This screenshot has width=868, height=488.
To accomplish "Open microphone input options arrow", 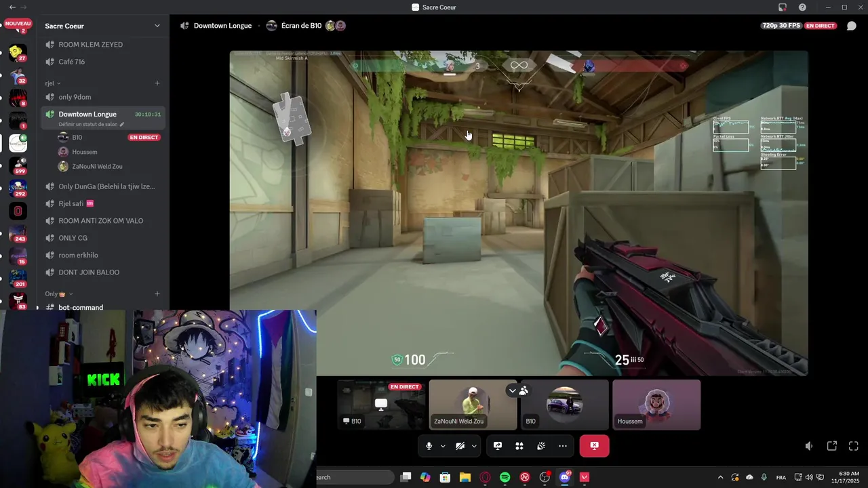I will click(x=443, y=446).
